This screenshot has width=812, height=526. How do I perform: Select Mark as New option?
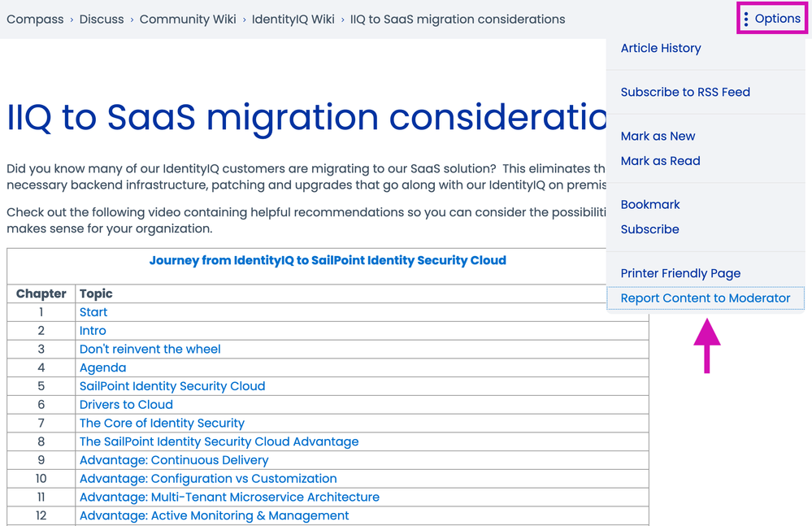click(658, 136)
